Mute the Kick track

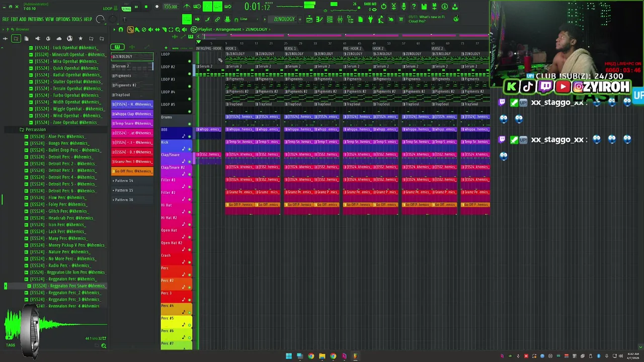[x=189, y=149]
